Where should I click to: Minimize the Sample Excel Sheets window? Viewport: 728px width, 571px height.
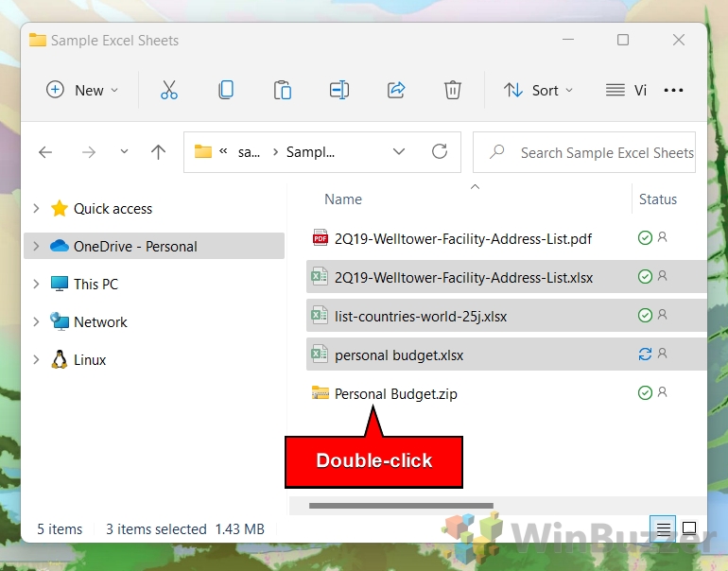(568, 40)
